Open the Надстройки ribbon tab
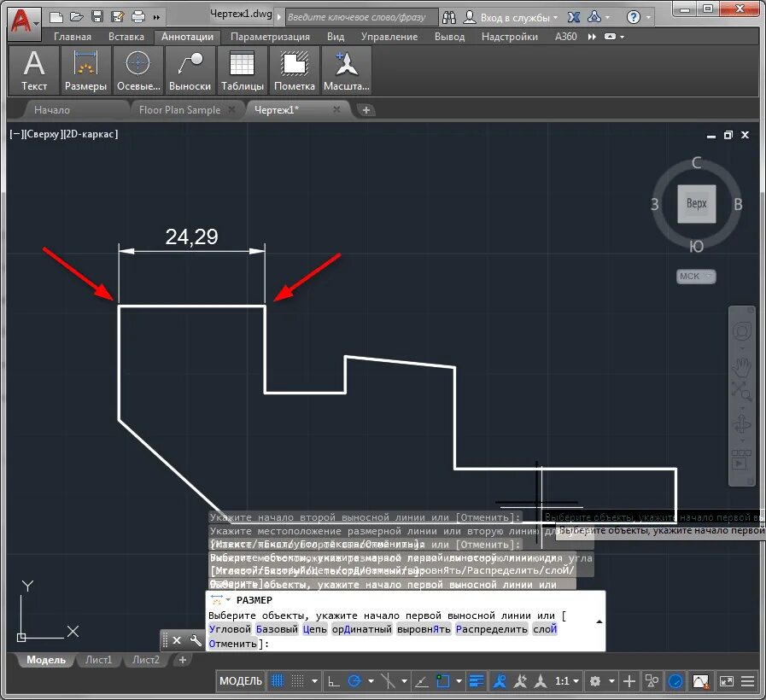This screenshot has width=766, height=700. tap(510, 37)
